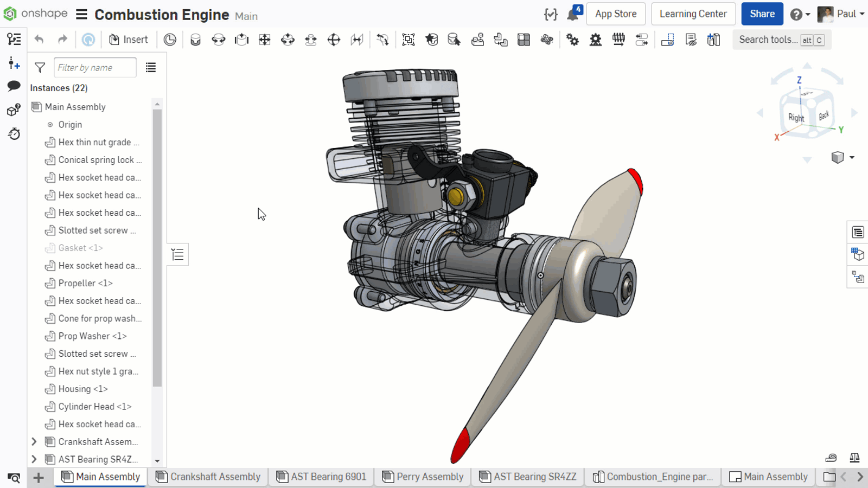Screen dimensions: 868x488
Task: Select the Planar mate tool
Action: [x=265, y=40]
